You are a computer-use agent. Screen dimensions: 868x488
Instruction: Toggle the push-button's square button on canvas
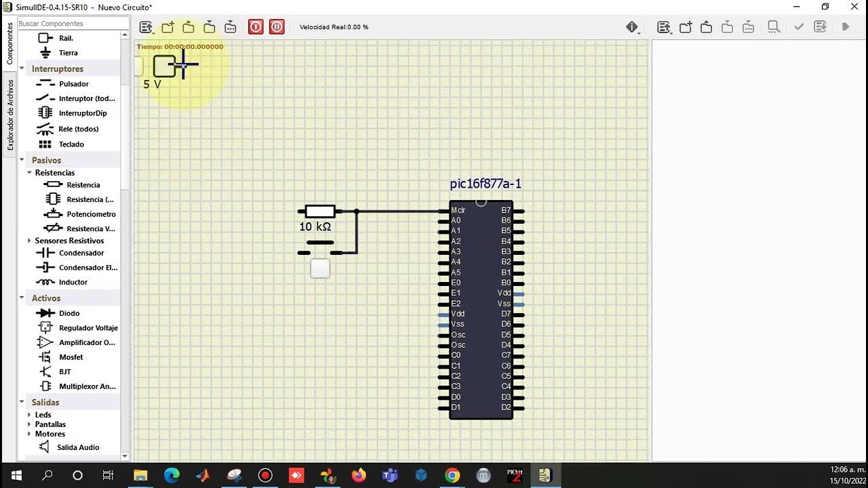(x=320, y=268)
